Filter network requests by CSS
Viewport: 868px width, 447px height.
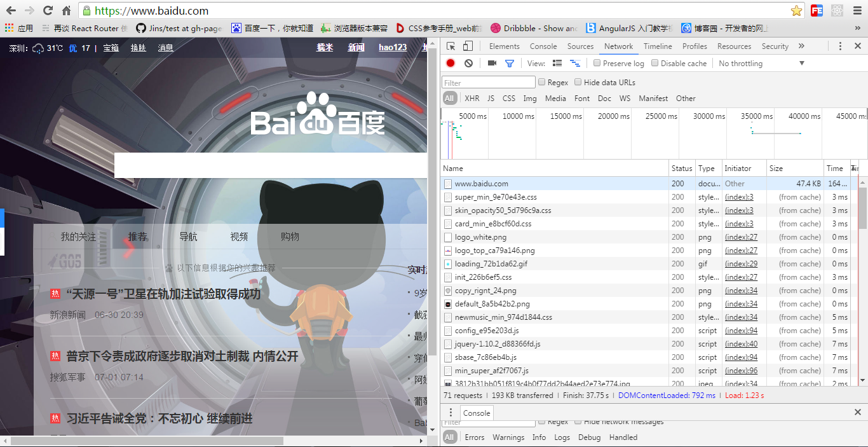[509, 99]
